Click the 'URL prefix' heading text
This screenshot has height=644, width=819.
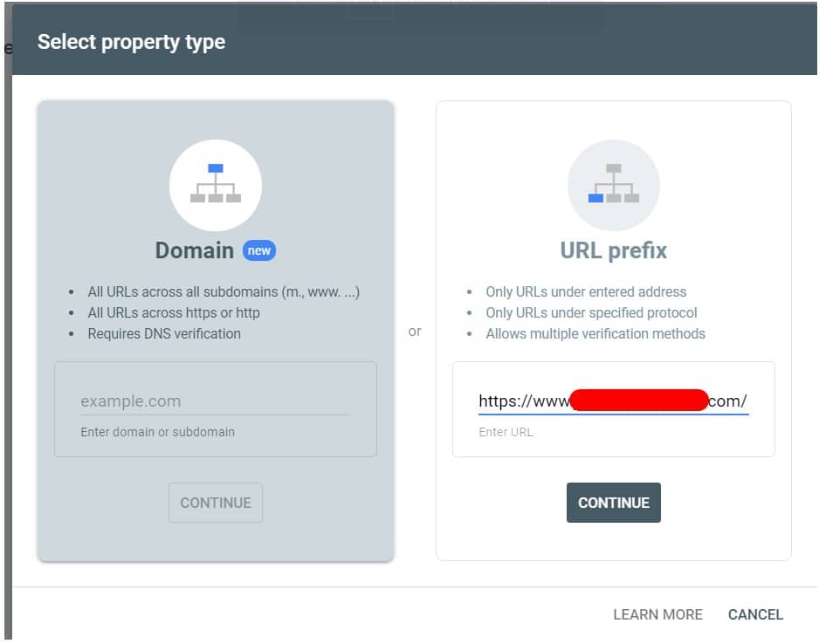tap(614, 250)
